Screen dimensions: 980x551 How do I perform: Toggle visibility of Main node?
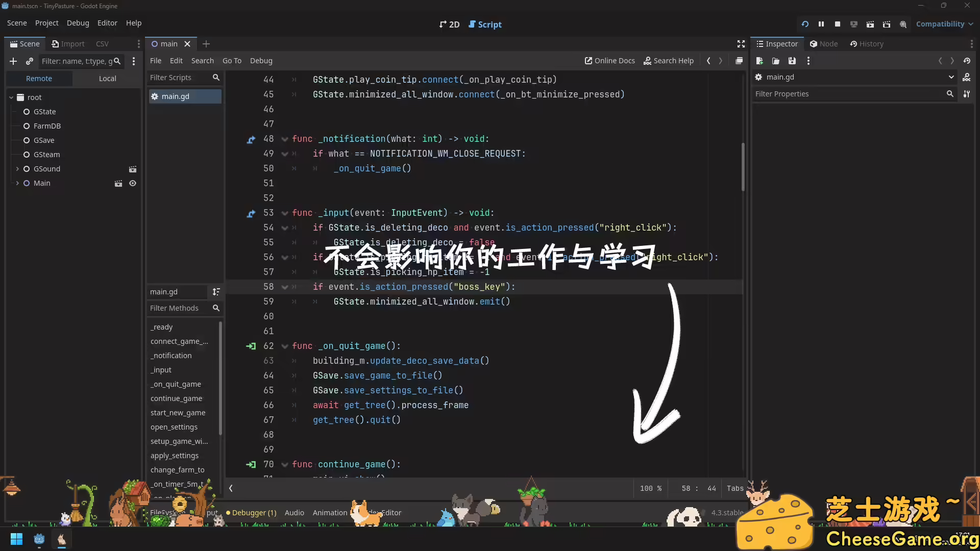point(133,183)
